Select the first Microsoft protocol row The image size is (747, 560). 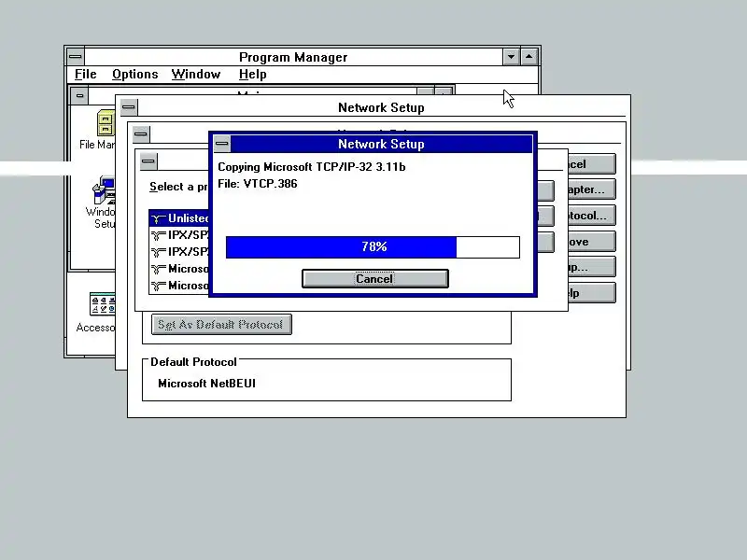pyautogui.click(x=179, y=269)
